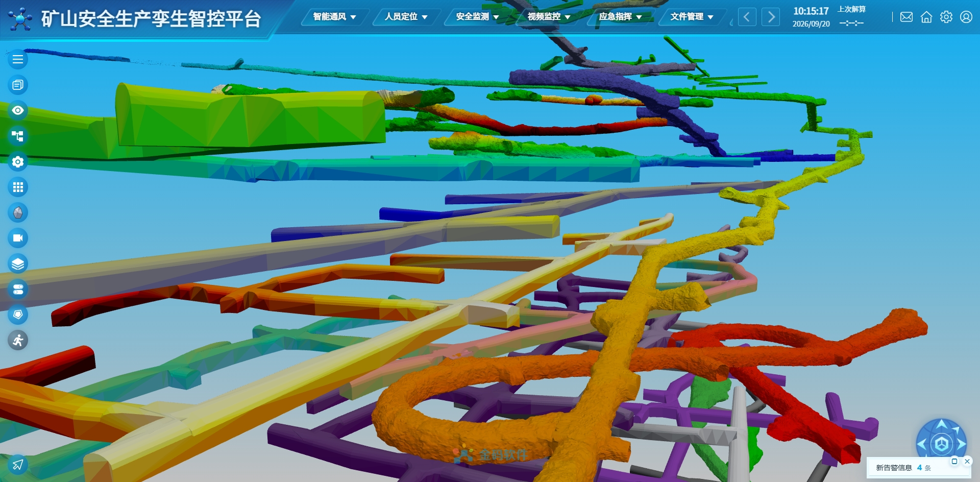This screenshot has height=482, width=980.
Task: Open the hamburger menu in the left sidebar
Action: tap(18, 59)
